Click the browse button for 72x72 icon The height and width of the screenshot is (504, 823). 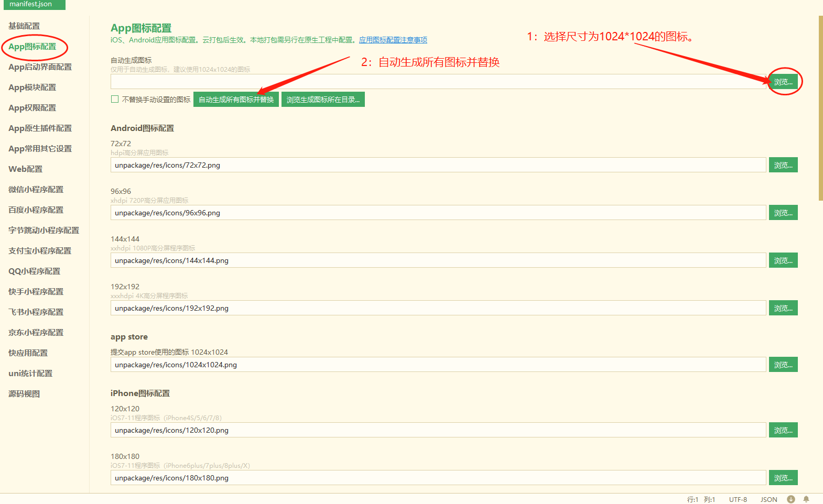783,165
